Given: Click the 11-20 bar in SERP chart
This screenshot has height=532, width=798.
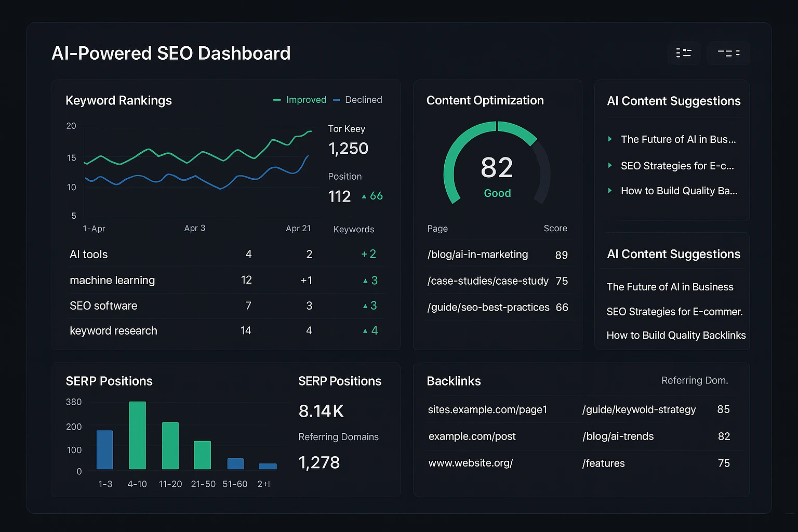Looking at the screenshot, I should 170,446.
